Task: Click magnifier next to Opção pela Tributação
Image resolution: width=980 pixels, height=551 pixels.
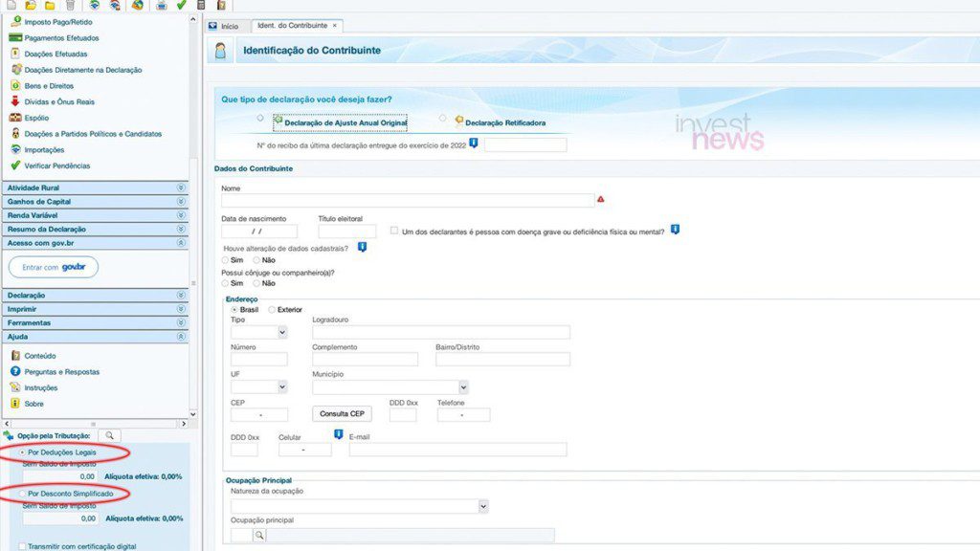Action: coord(109,435)
